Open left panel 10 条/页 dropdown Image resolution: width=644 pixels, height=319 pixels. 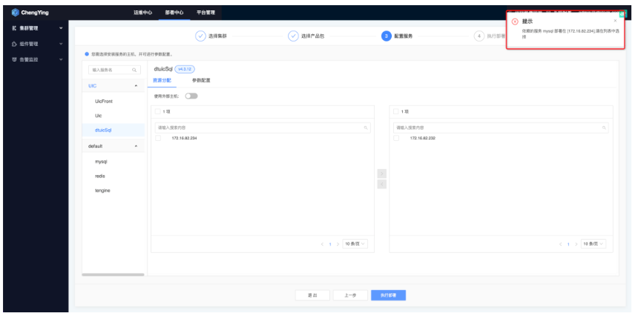[355, 244]
